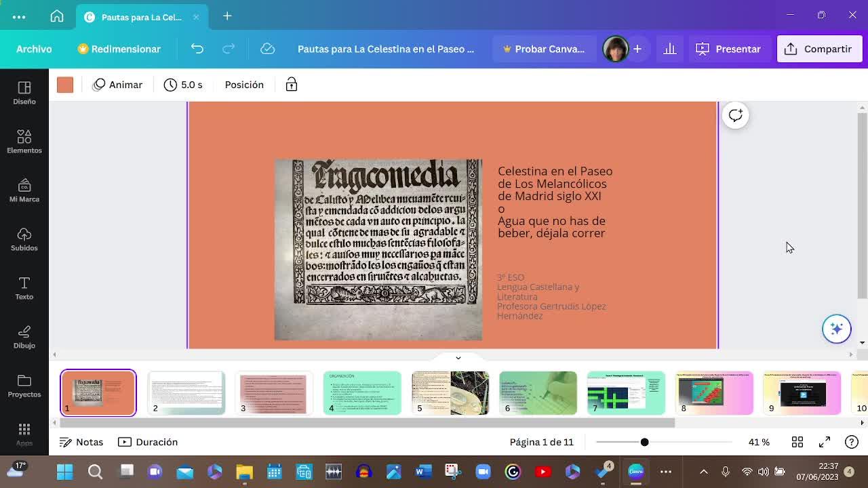Image resolution: width=868 pixels, height=488 pixels.
Task: Select slide thumbnail 6
Action: pos(538,393)
